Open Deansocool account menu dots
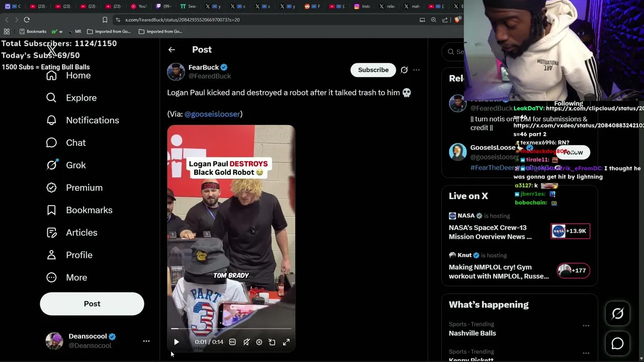644x362 pixels. (146, 341)
